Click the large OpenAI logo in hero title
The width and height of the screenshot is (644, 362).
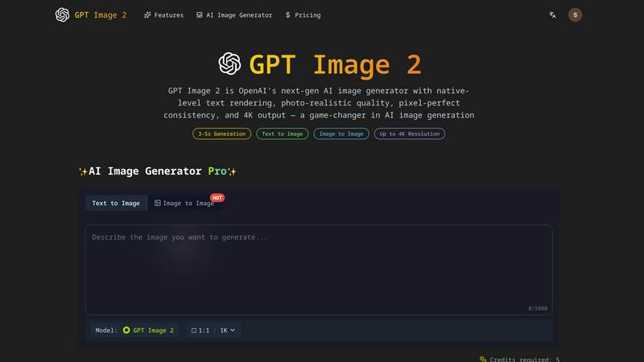tap(229, 64)
